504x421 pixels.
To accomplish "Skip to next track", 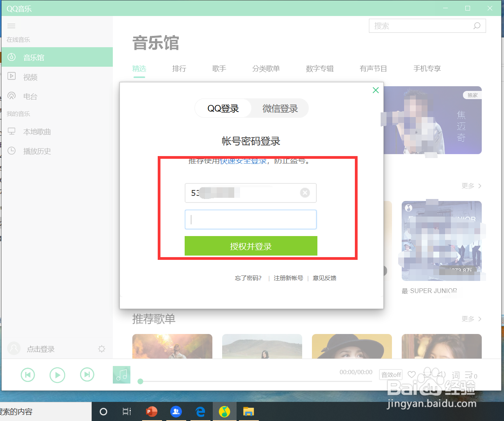I will click(87, 375).
